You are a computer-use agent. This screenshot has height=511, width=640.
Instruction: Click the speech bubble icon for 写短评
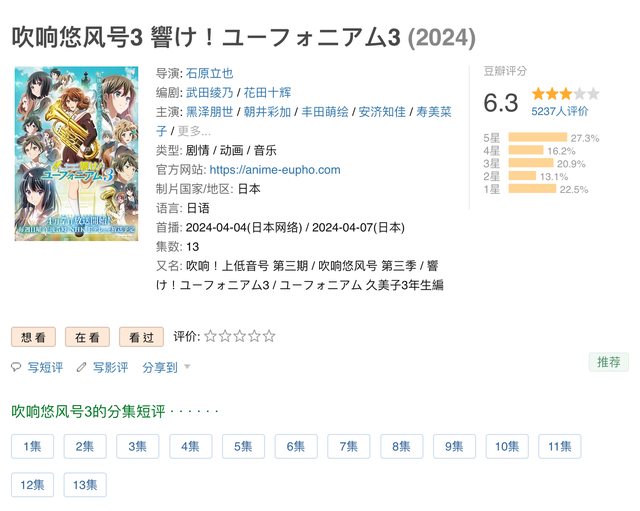(16, 367)
